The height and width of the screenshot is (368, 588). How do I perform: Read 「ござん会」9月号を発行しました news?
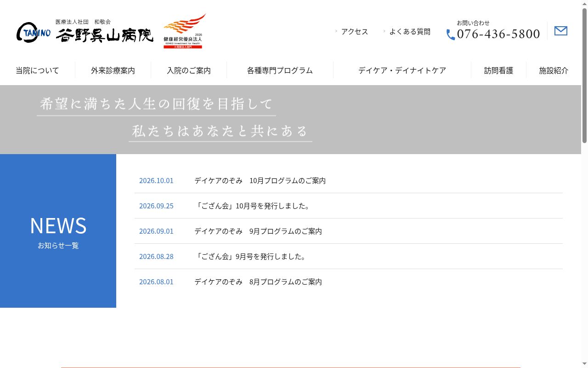coord(251,256)
